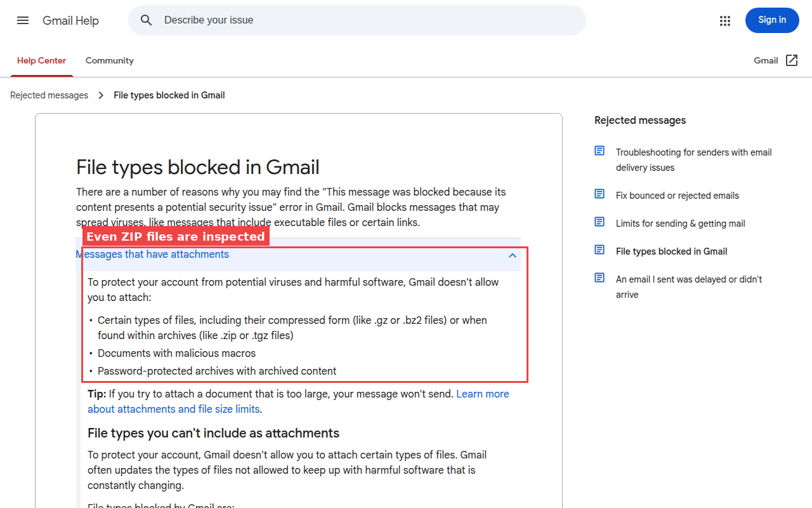Select the Help Center tab
This screenshot has width=812, height=508.
[x=41, y=60]
